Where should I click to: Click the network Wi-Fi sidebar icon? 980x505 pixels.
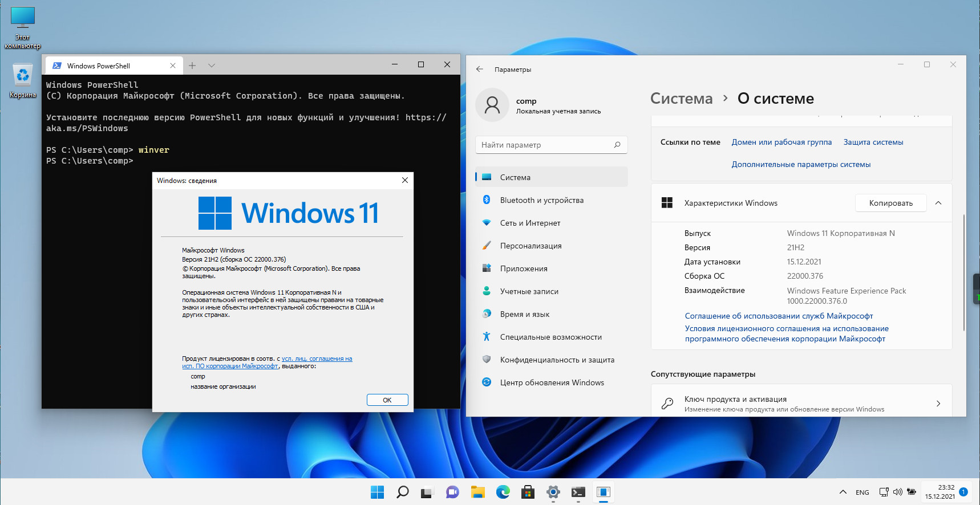487,222
